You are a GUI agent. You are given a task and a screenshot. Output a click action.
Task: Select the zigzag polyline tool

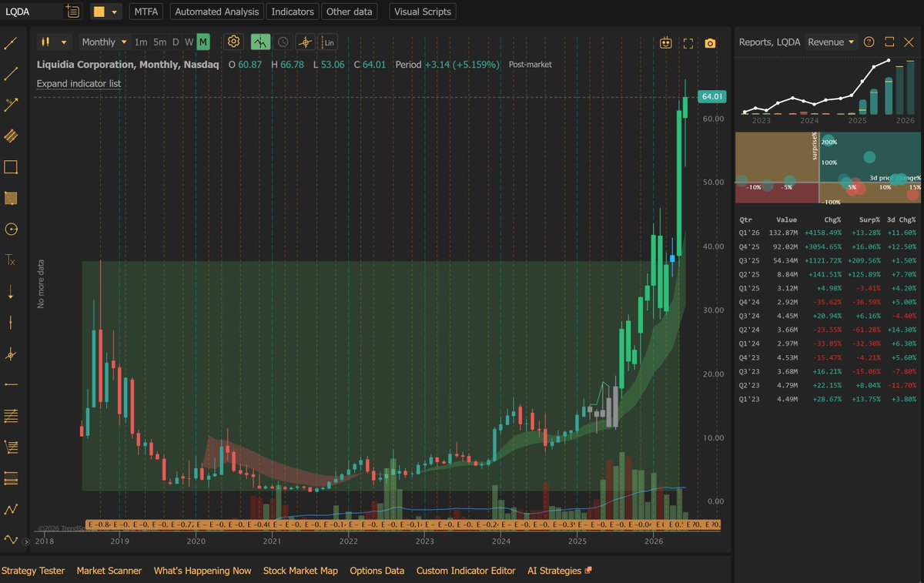11,509
